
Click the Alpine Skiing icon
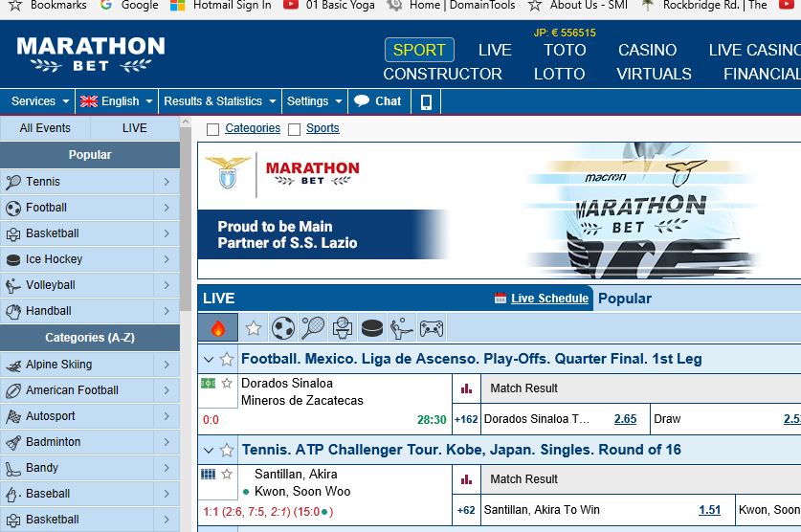tap(13, 366)
